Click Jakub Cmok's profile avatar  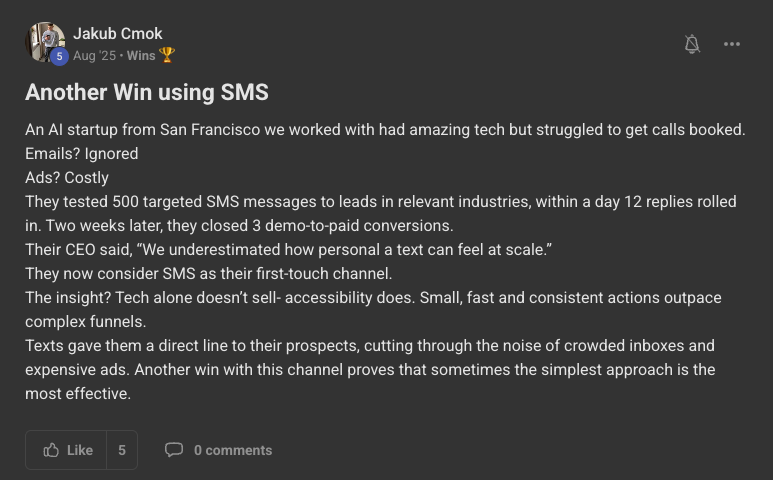[x=44, y=40]
